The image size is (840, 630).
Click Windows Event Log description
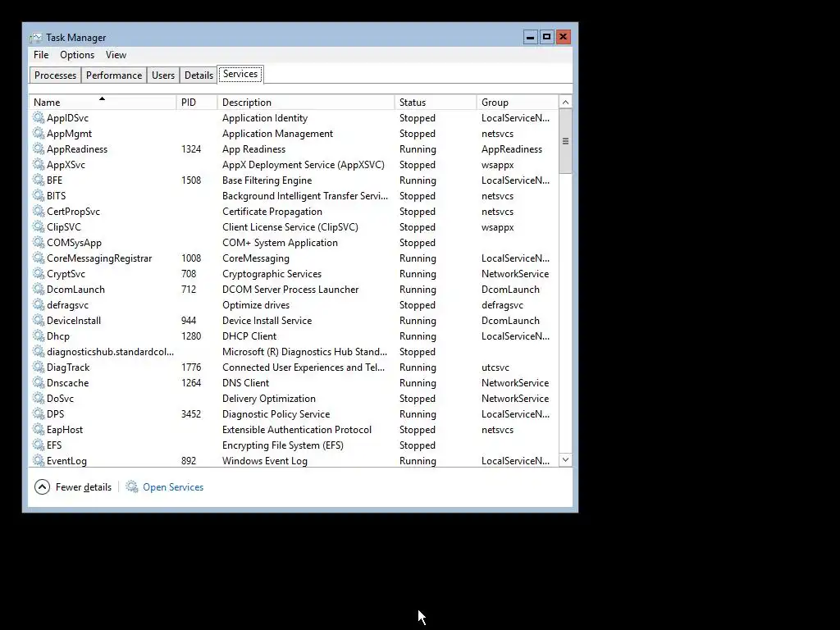coord(265,461)
